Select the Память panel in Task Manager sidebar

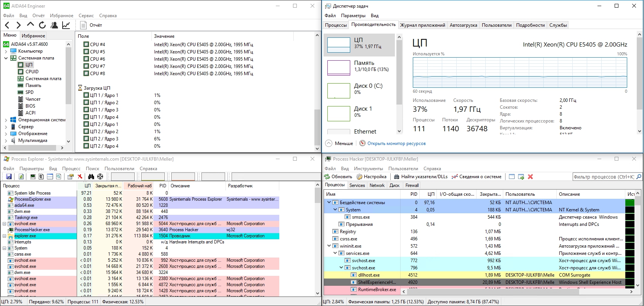point(359,67)
